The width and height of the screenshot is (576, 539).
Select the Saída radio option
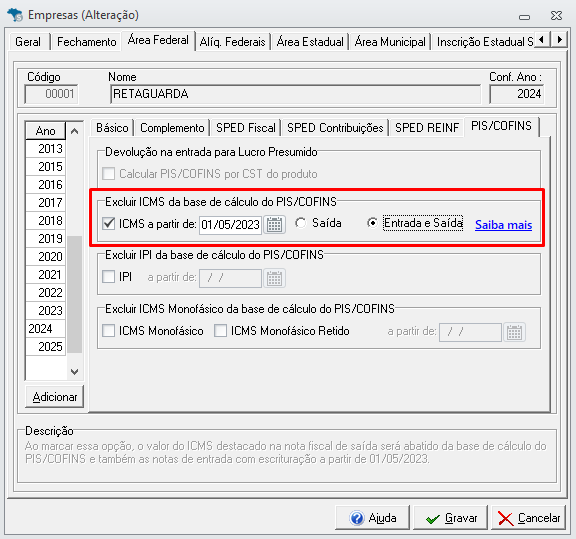click(300, 223)
